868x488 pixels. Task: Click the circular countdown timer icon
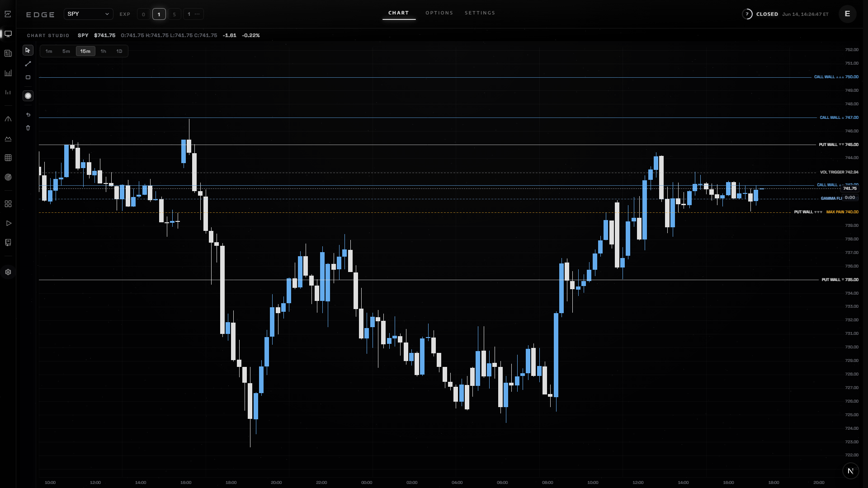747,14
